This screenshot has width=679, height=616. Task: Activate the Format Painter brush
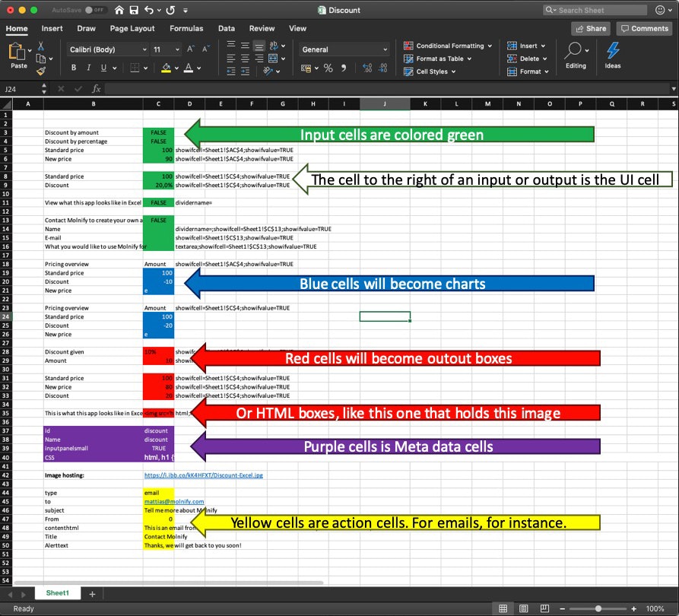[x=41, y=71]
